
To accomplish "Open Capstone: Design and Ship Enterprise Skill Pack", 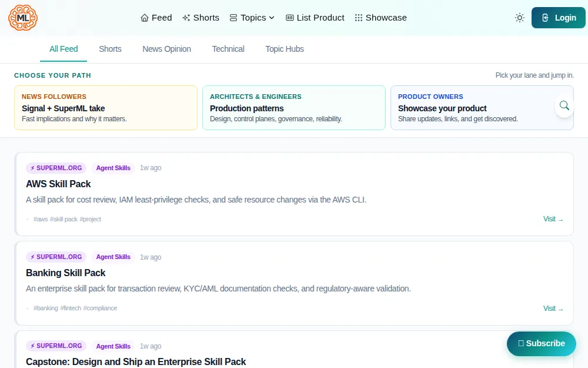I will pyautogui.click(x=136, y=362).
